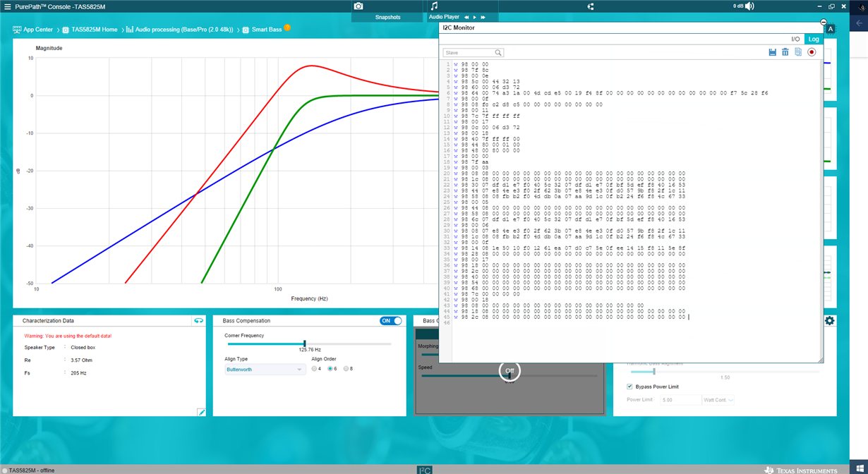Select Align Order 6 radio button
This screenshot has height=474, width=868.
pyautogui.click(x=331, y=369)
